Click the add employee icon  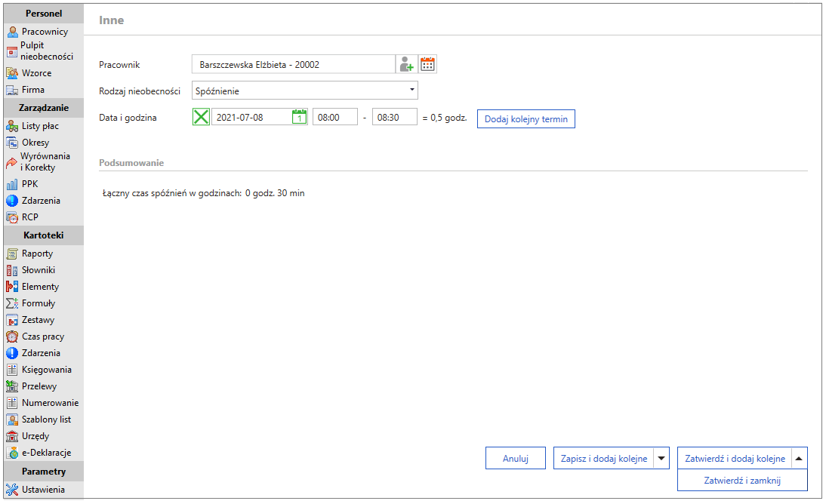click(x=407, y=64)
